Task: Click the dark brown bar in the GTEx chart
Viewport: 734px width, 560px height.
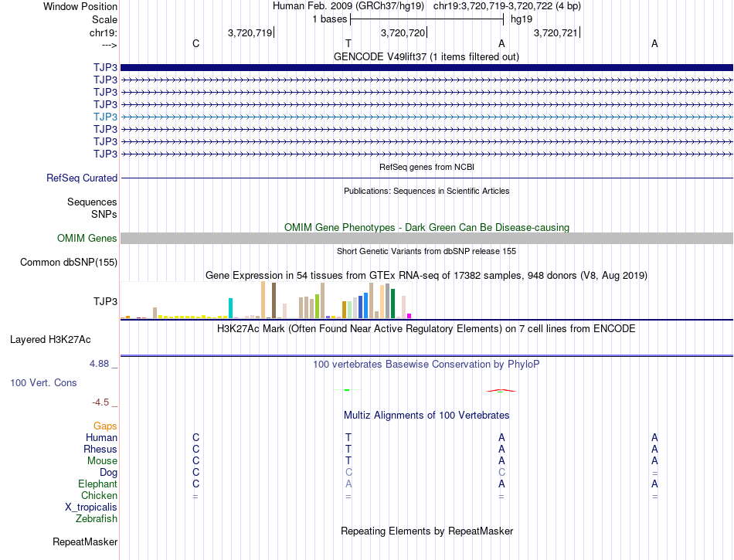Action: 274,300
